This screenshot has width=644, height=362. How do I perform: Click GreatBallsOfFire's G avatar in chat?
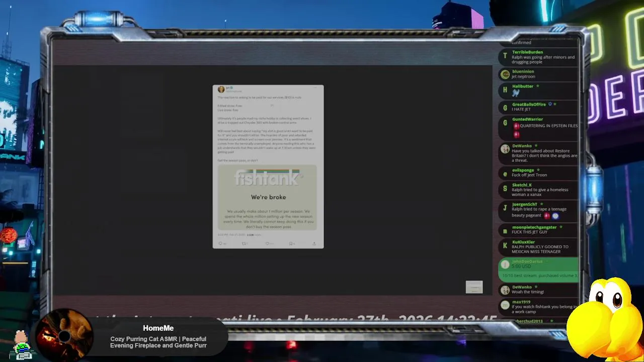(505, 107)
